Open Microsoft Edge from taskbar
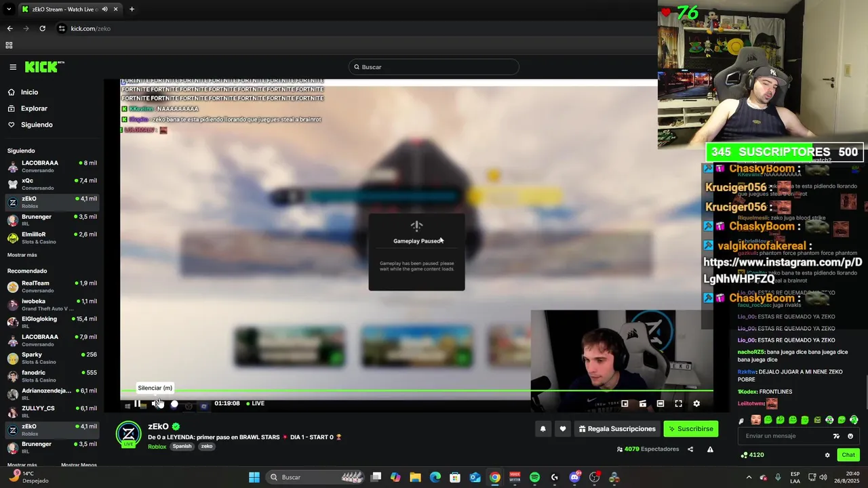Viewport: 868px width, 488px height. (435, 477)
